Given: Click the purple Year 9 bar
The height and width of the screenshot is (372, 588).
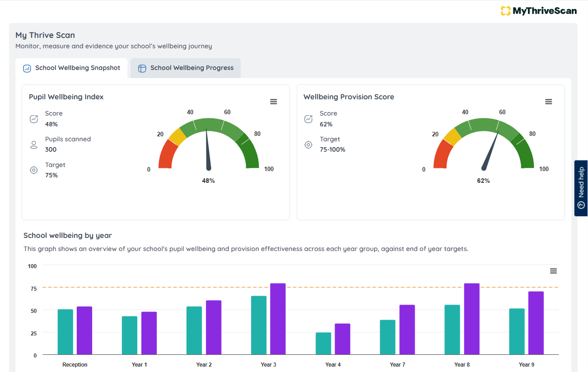Looking at the screenshot, I should click(536, 323).
